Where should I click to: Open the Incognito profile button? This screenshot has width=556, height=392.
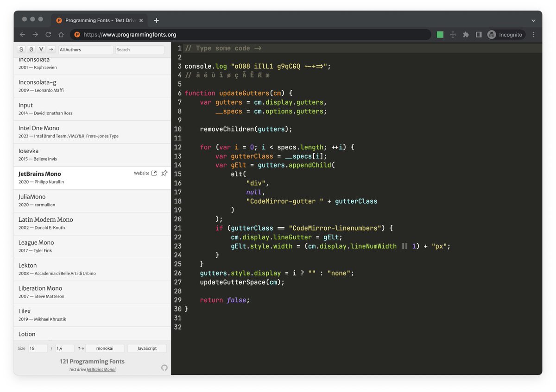tap(506, 35)
